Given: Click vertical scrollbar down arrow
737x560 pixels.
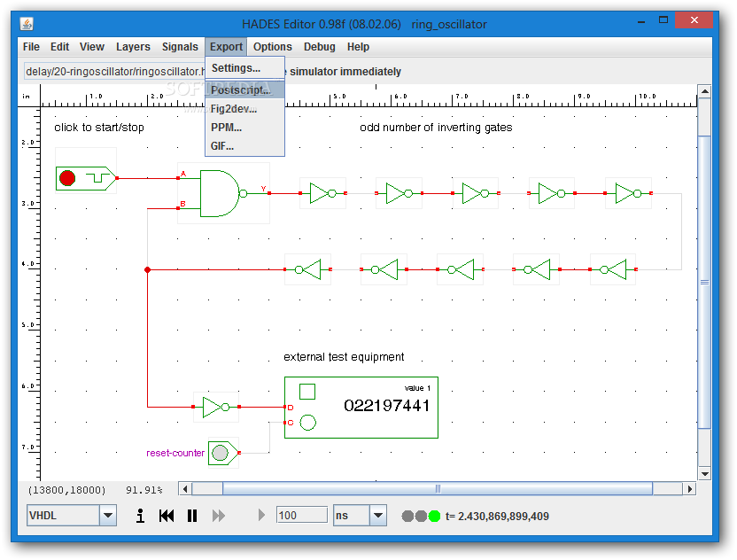Looking at the screenshot, I should point(704,474).
